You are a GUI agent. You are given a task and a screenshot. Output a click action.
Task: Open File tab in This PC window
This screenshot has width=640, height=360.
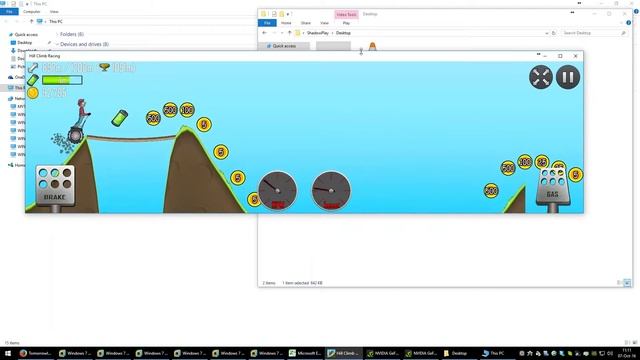(9, 12)
